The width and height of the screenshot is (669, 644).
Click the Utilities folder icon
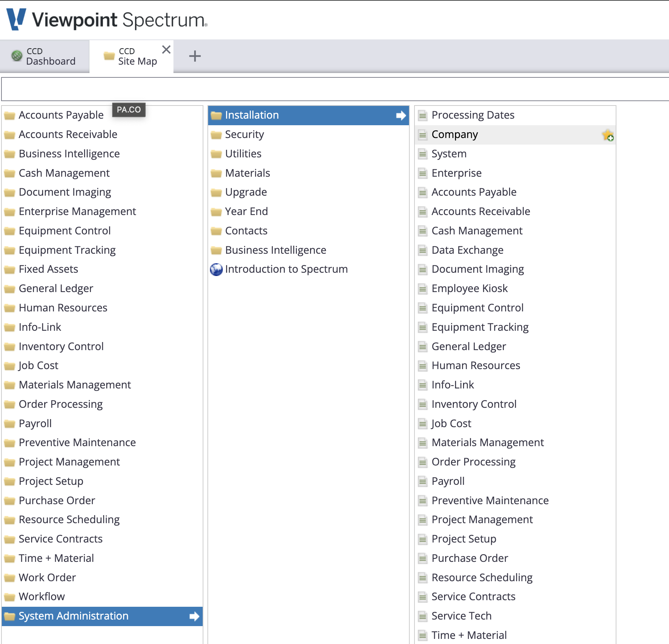216,154
